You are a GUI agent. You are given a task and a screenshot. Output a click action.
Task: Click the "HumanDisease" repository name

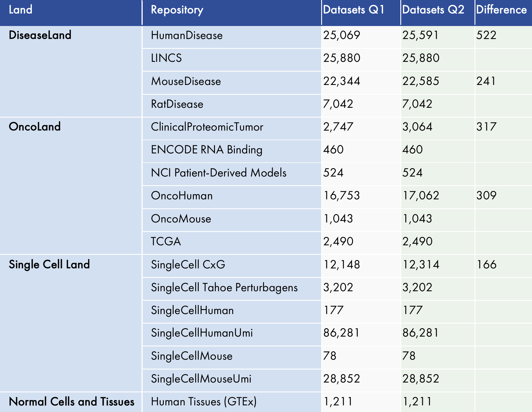[187, 36]
